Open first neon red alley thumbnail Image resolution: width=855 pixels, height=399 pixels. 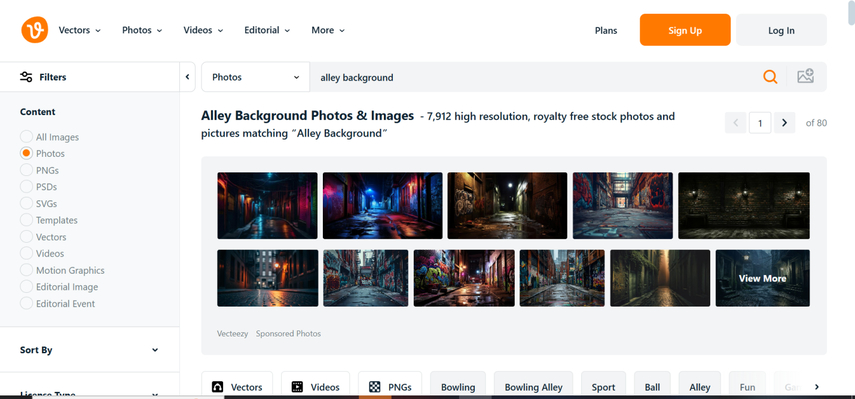click(267, 205)
